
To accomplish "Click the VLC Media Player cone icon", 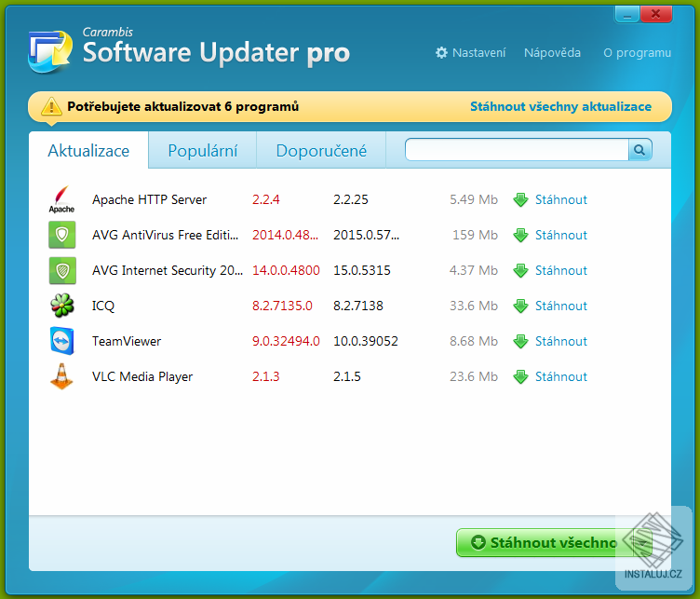I will [61, 376].
